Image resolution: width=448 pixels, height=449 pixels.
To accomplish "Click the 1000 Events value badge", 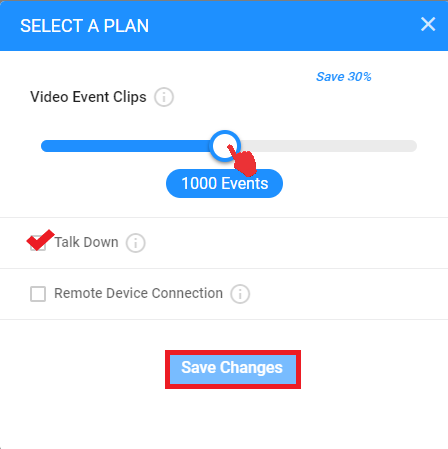I will (224, 183).
